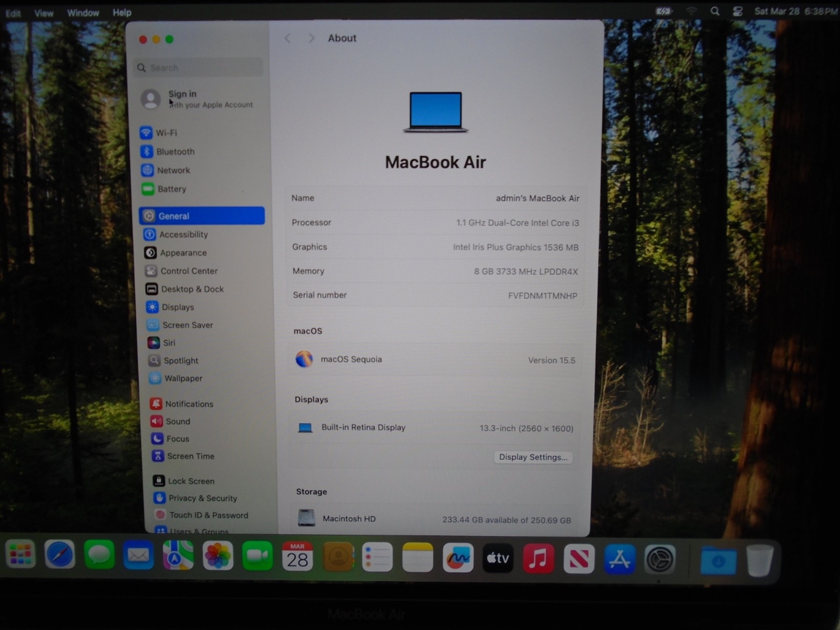Open Displays in the sidebar
This screenshot has height=630, width=840.
(170, 307)
